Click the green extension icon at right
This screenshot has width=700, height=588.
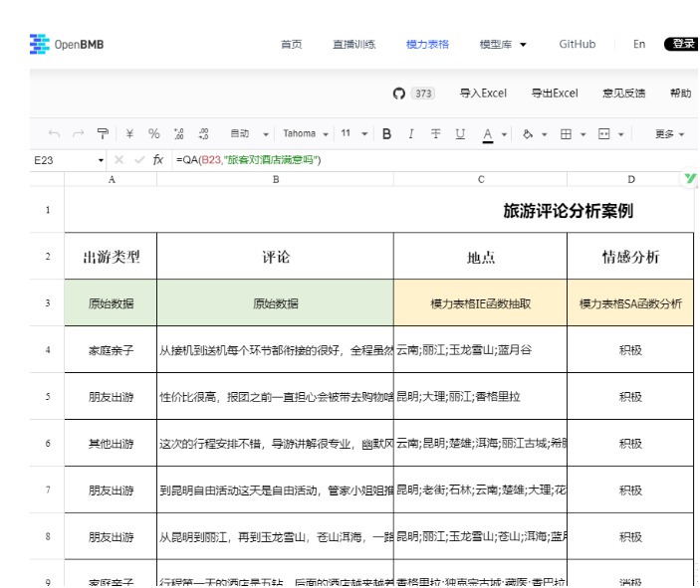[690, 178]
